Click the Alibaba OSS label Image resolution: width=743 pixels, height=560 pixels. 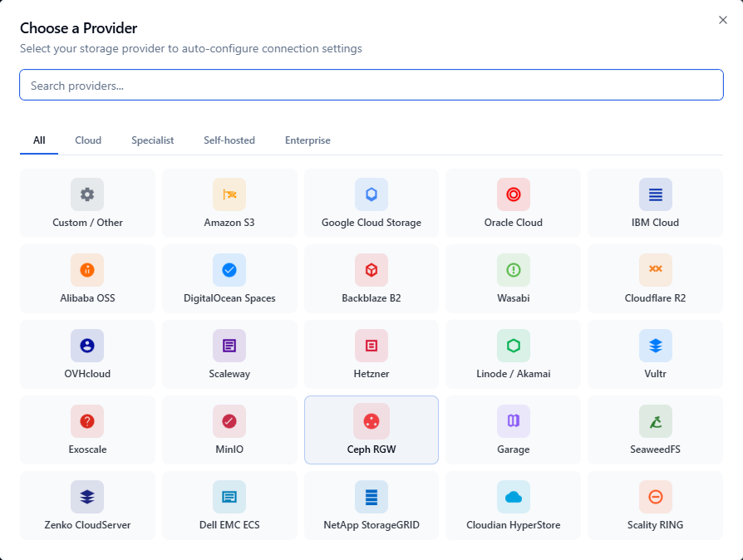pos(87,298)
